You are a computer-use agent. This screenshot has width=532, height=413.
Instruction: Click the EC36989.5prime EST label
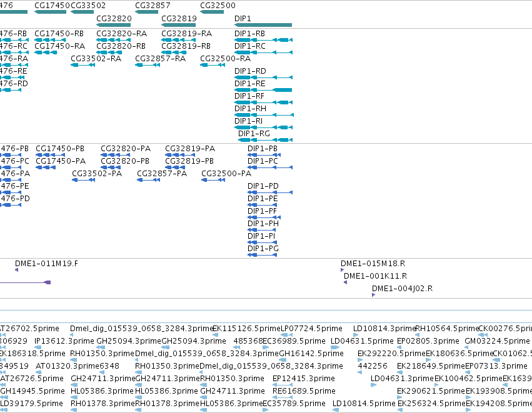294,341
